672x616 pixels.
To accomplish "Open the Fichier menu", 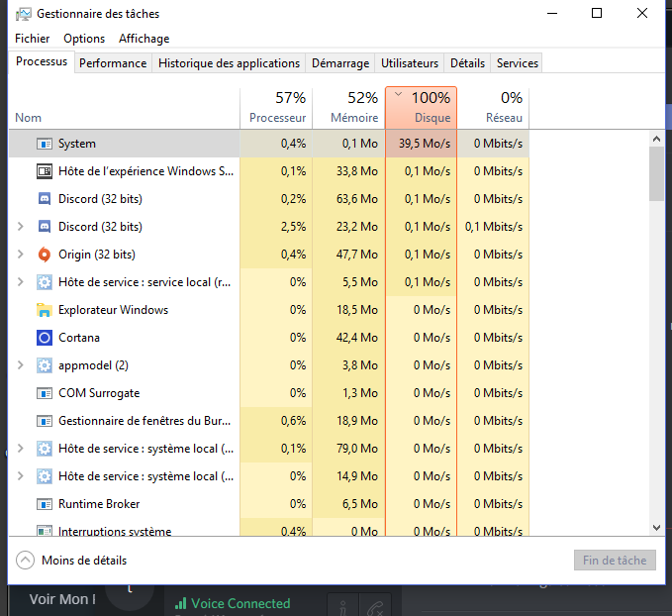I will coord(32,39).
